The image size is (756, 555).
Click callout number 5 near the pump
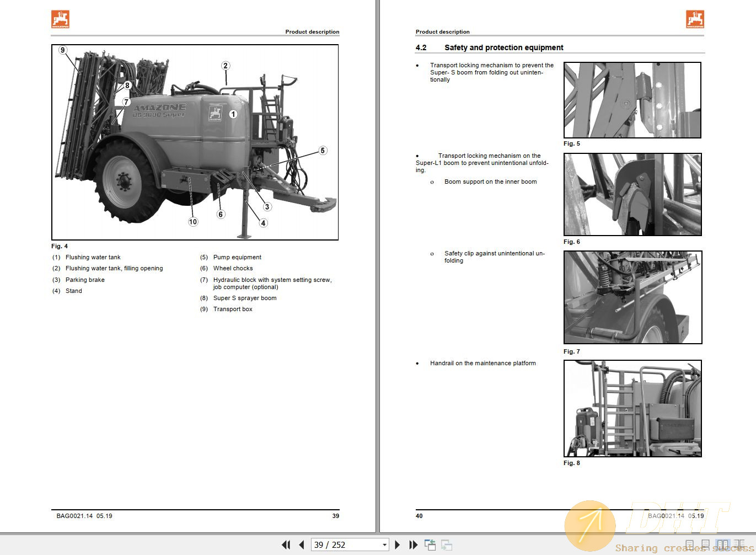323,151
